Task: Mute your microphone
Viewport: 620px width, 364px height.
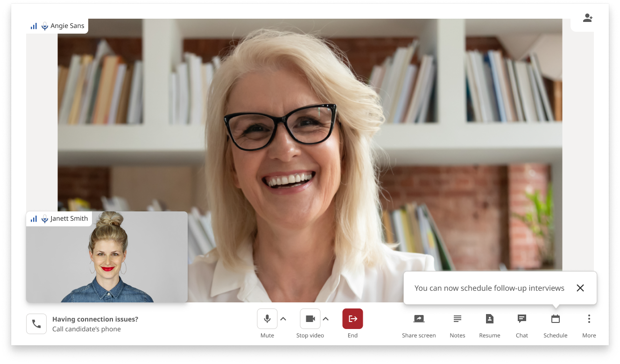Action: tap(267, 319)
